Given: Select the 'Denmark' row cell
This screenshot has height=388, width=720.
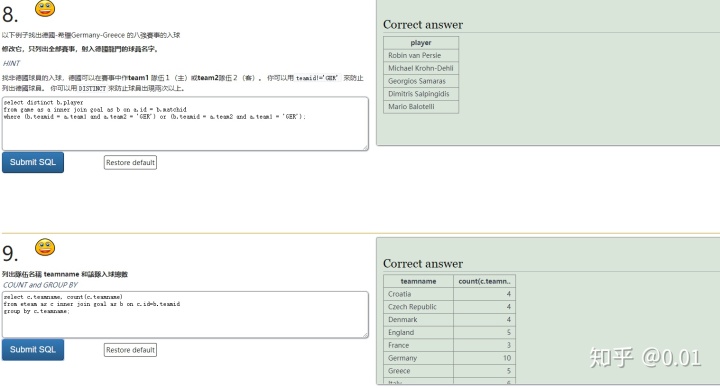Looking at the screenshot, I should (x=418, y=320).
